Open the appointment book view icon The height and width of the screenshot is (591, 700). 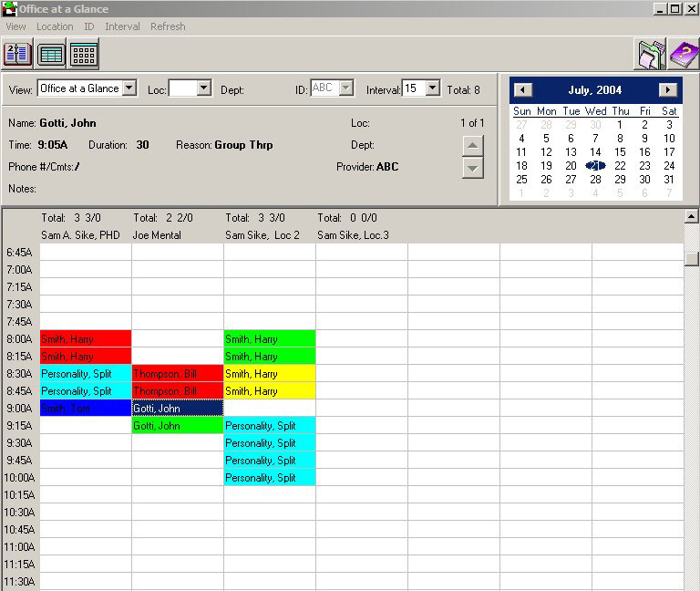coord(18,54)
